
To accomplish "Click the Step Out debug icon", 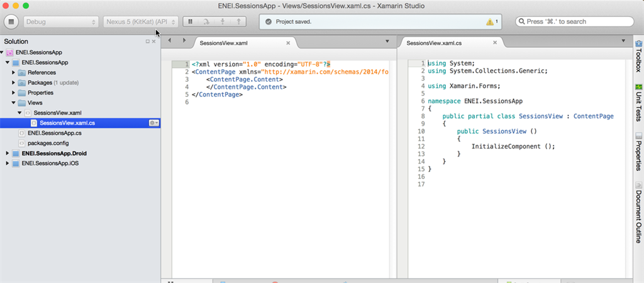I will [238, 21].
